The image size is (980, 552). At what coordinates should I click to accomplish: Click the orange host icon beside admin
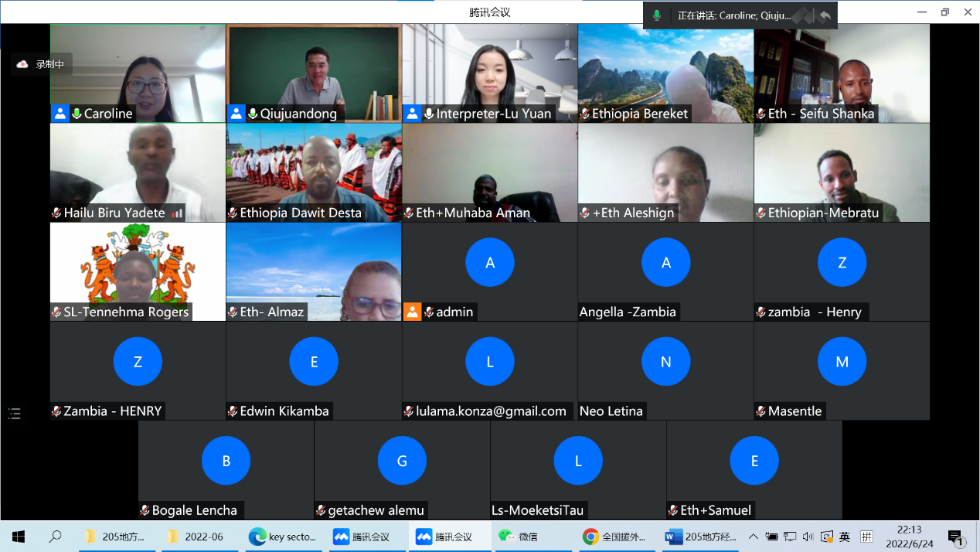pos(412,312)
